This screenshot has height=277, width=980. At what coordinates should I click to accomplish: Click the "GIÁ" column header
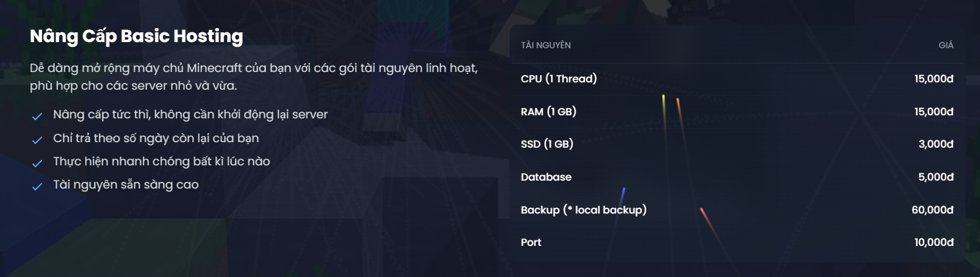tap(945, 45)
